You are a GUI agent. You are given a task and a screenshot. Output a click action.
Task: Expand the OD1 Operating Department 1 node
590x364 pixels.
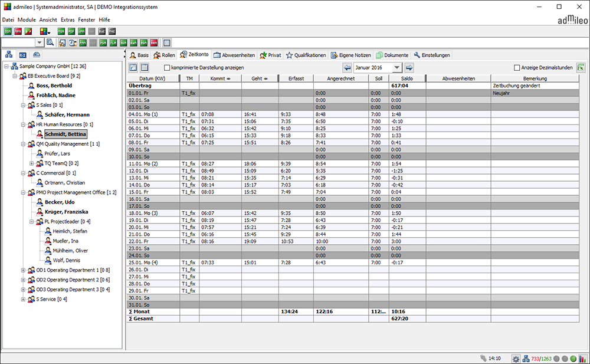pos(23,270)
